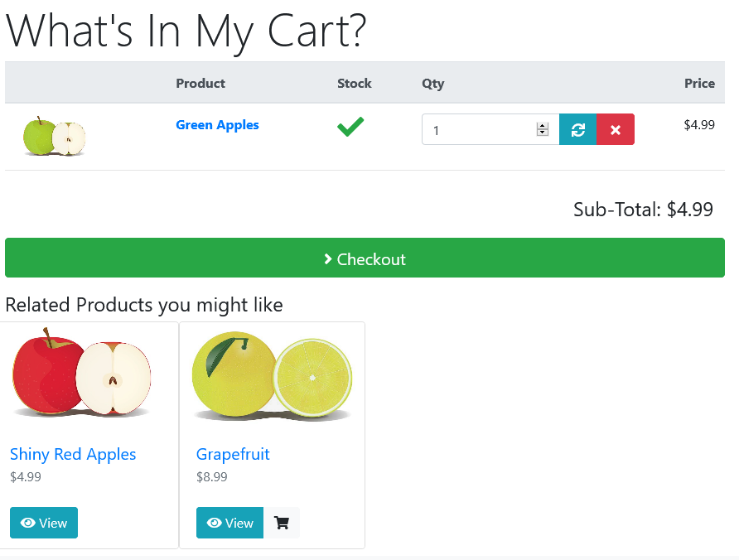Click the Shiny Red Apples product image
This screenshot has height=560, width=739.
pos(82,373)
